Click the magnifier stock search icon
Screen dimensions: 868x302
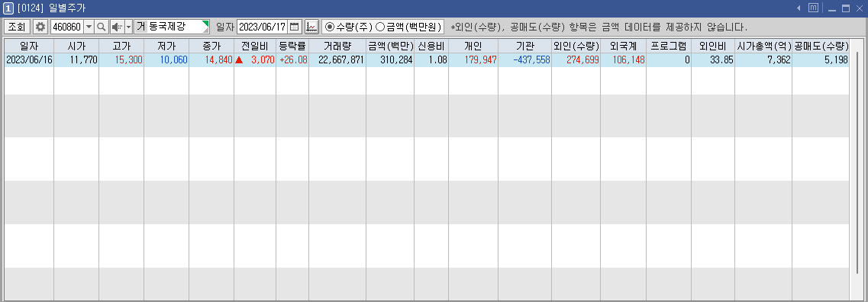(x=102, y=27)
